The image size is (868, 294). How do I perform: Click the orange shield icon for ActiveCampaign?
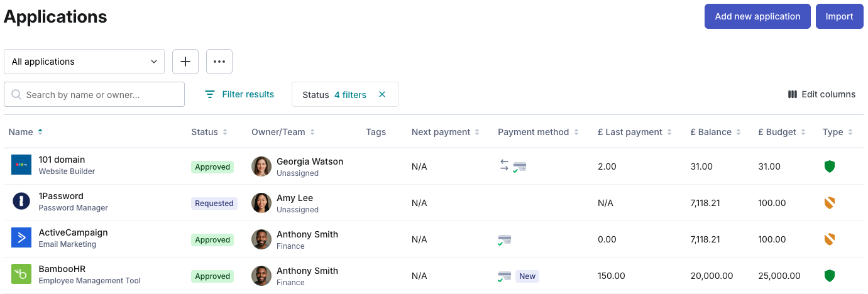830,239
